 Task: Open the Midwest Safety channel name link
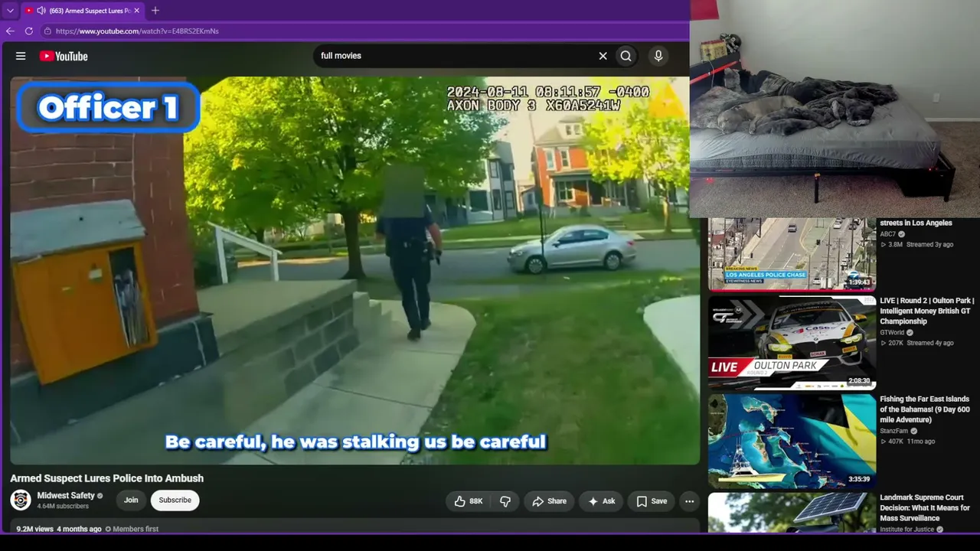tap(66, 496)
